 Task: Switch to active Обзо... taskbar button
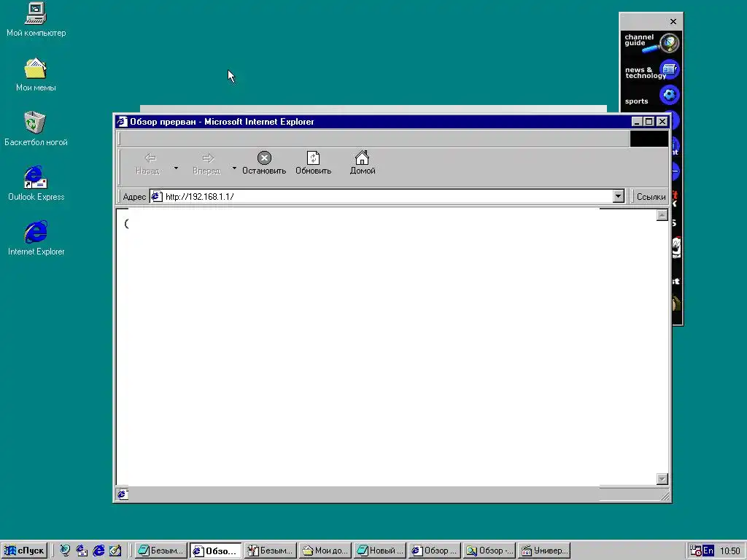tap(215, 551)
